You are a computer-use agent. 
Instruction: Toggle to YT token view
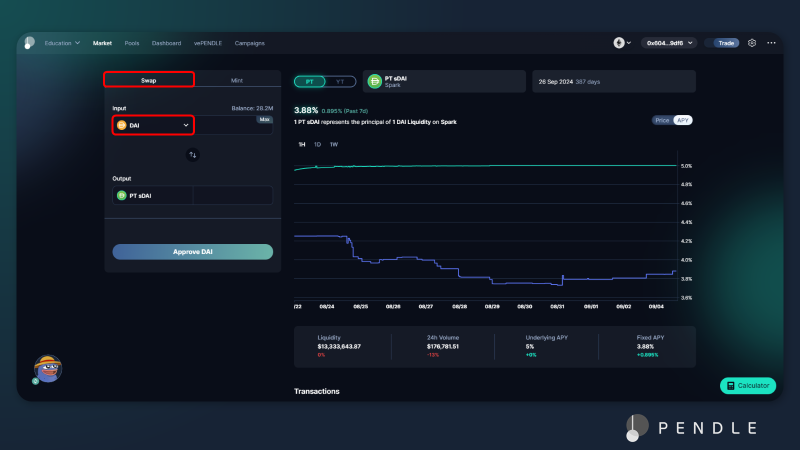[339, 80]
